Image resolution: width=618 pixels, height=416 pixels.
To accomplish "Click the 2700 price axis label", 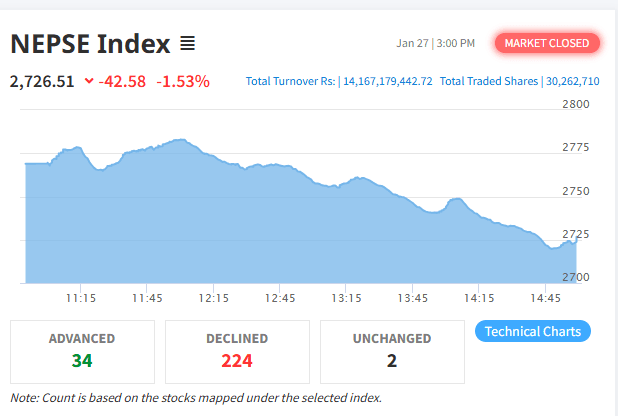I will [x=576, y=277].
